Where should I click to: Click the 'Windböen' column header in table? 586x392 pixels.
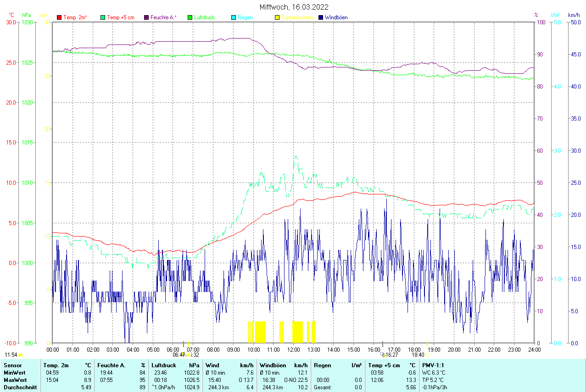pos(273,365)
